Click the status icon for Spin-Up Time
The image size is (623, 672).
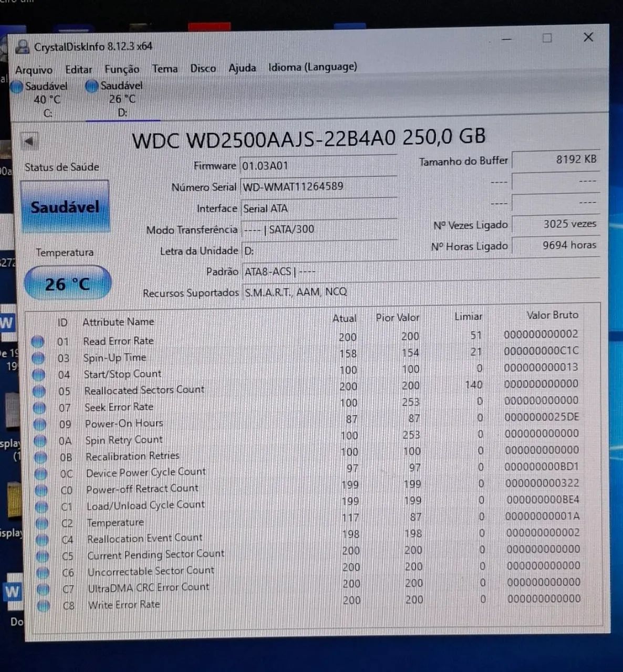coord(38,359)
